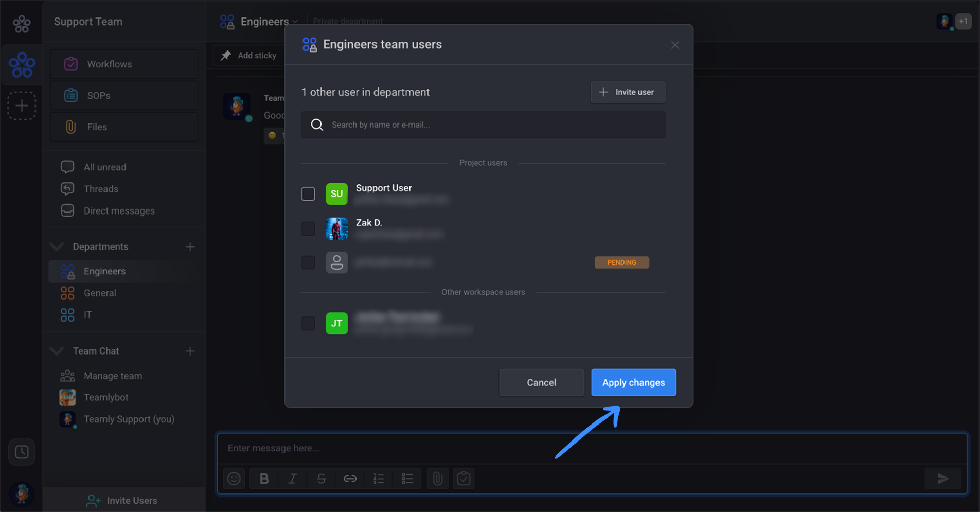Click the search by name or e-mail field

483,125
